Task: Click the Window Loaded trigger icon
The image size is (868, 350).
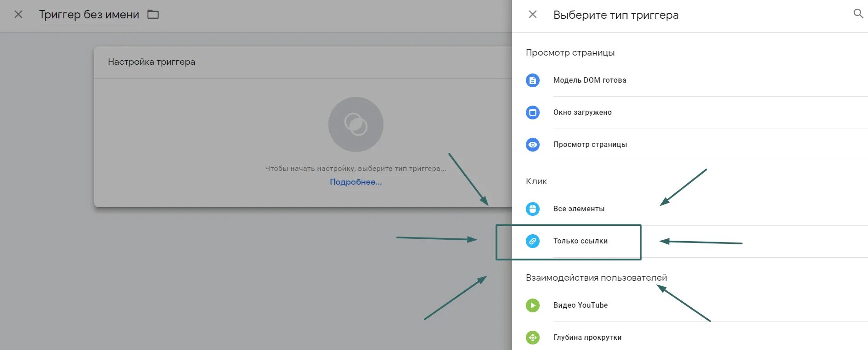Action: (x=533, y=113)
